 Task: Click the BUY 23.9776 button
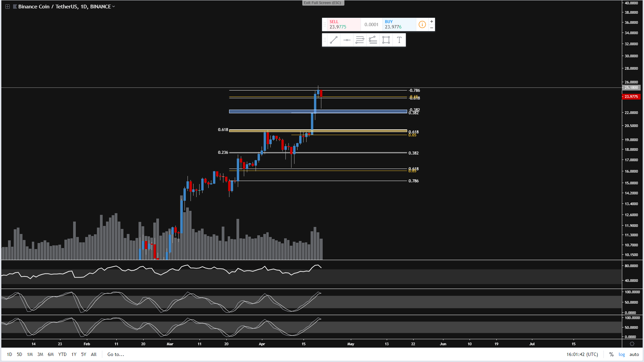tap(398, 24)
